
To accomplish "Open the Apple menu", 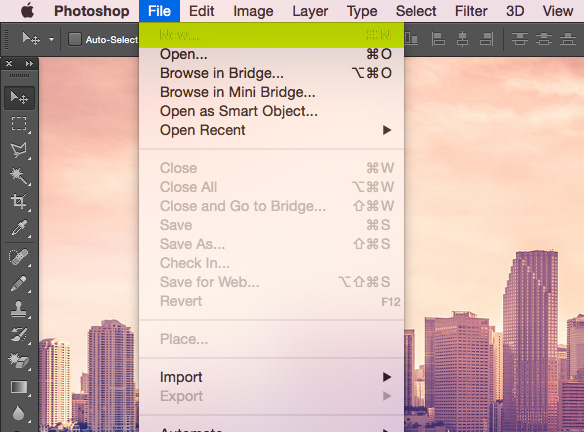I will 27,11.
